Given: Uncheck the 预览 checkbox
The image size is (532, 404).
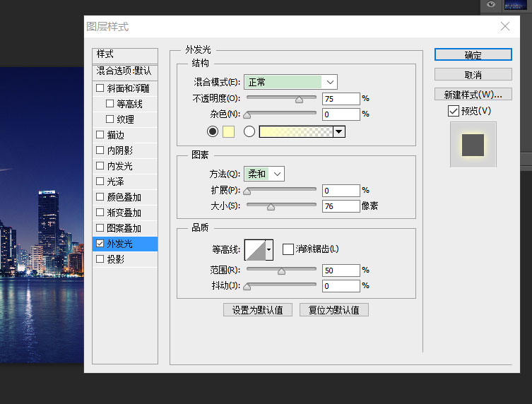Looking at the screenshot, I should tap(453, 111).
